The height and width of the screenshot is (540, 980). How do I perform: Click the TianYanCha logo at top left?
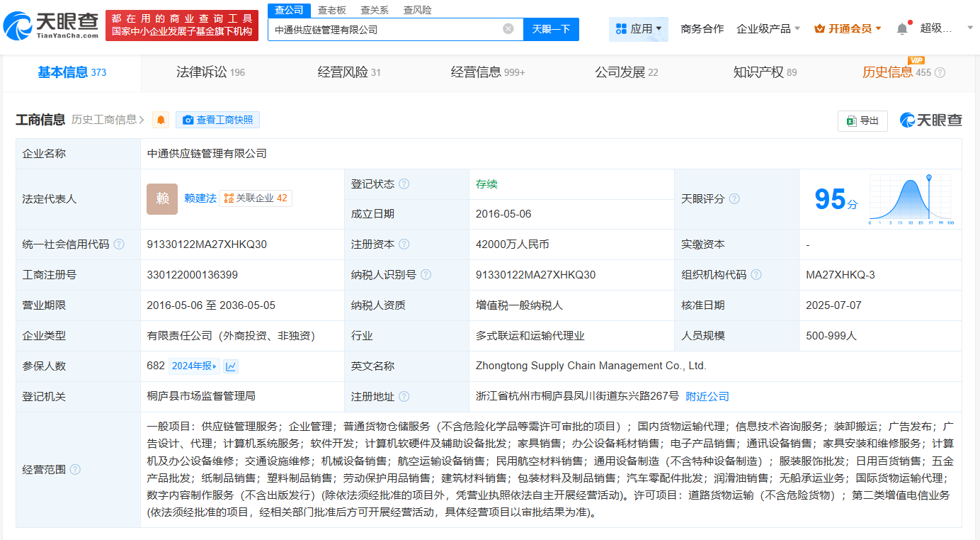pyautogui.click(x=51, y=25)
